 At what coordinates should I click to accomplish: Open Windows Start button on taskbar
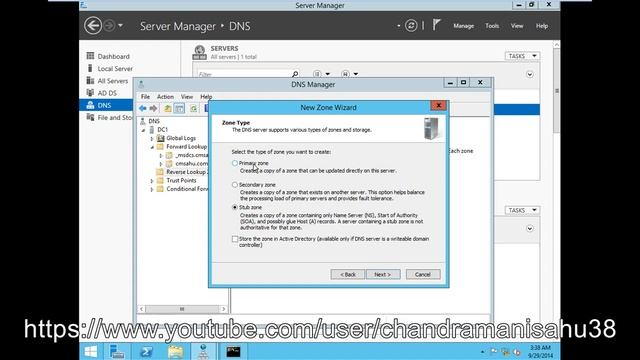click(91, 351)
